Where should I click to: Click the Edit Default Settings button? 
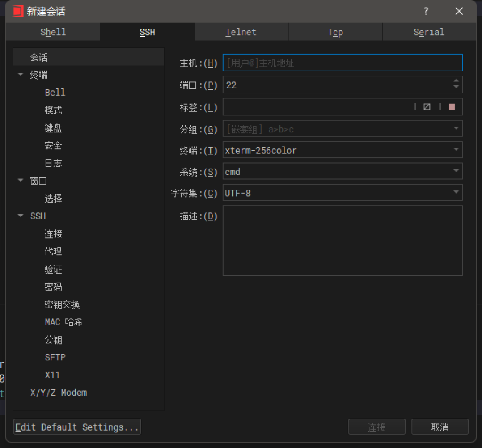(77, 427)
